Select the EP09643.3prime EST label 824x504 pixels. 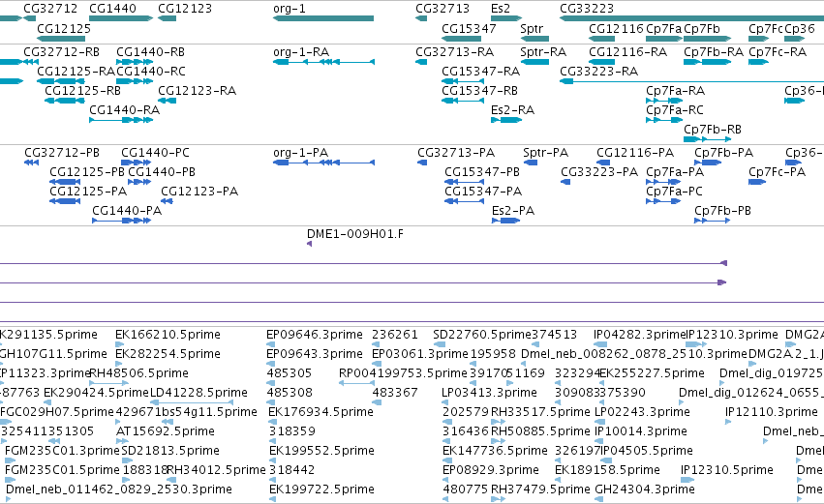(x=315, y=354)
